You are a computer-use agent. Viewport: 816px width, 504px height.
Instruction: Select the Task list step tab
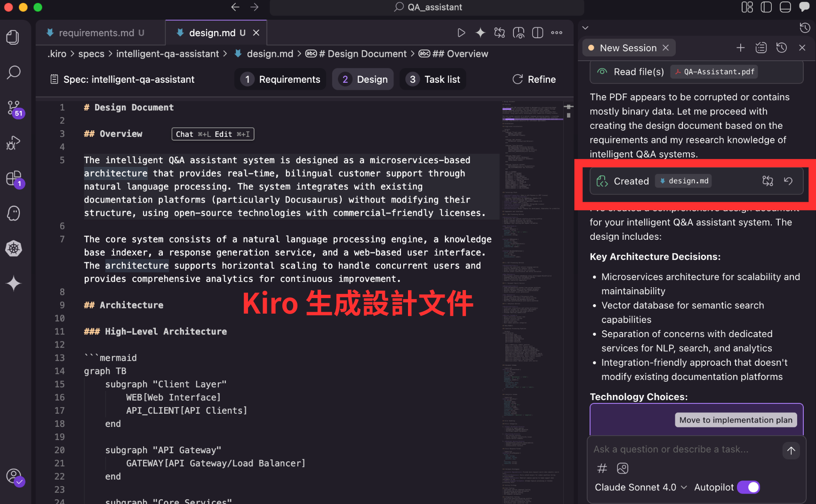click(433, 79)
